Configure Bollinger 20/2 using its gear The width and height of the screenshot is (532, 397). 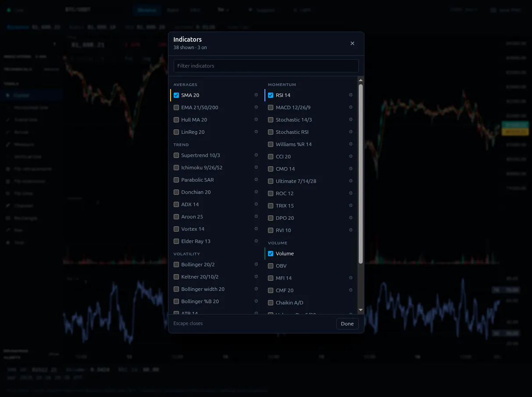[x=256, y=264]
